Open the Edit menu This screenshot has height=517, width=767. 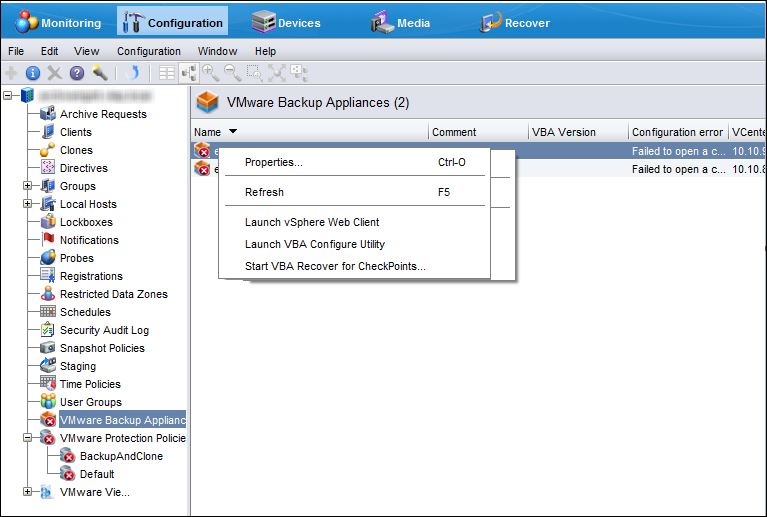(49, 51)
